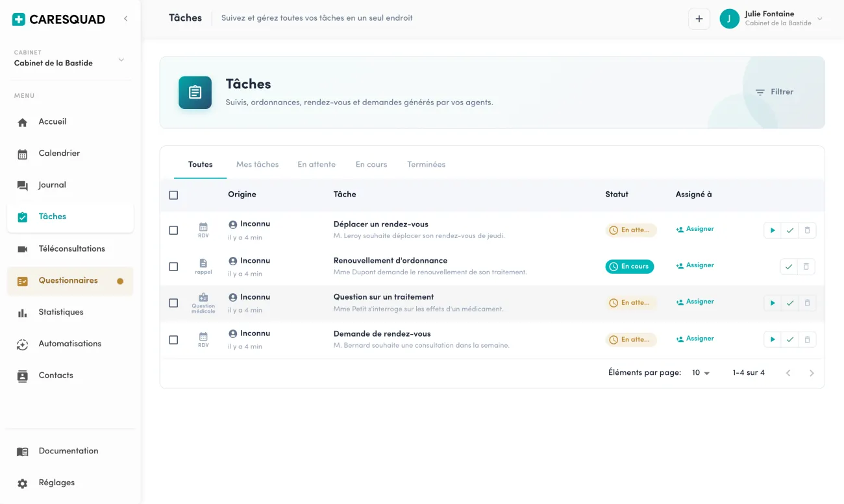This screenshot has width=844, height=504.
Task: Switch to the Toutes tab
Action: point(200,165)
